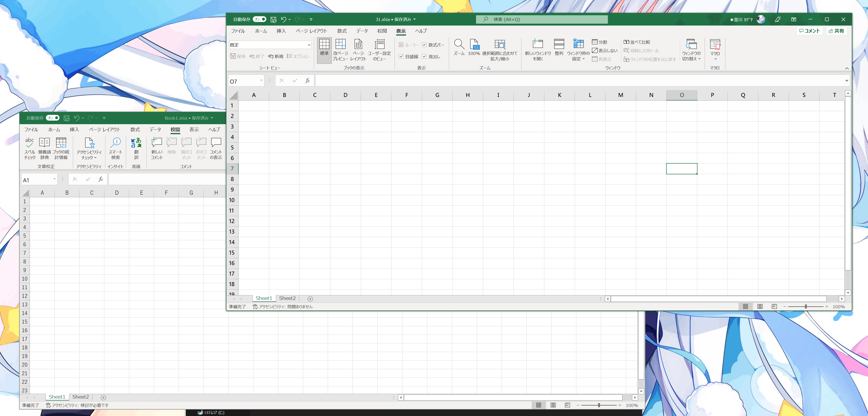Click add sheet plus icon in J1 window
The width and height of the screenshot is (868, 416).
(x=310, y=299)
